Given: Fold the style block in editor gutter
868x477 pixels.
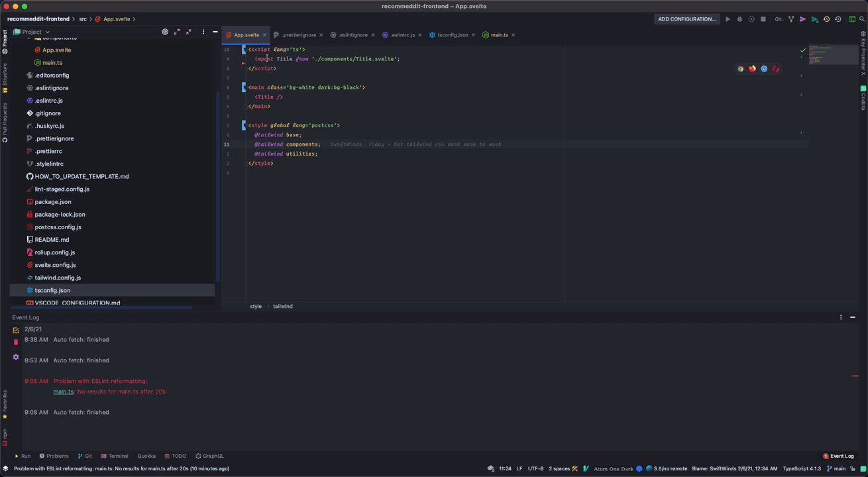Looking at the screenshot, I should pyautogui.click(x=244, y=125).
